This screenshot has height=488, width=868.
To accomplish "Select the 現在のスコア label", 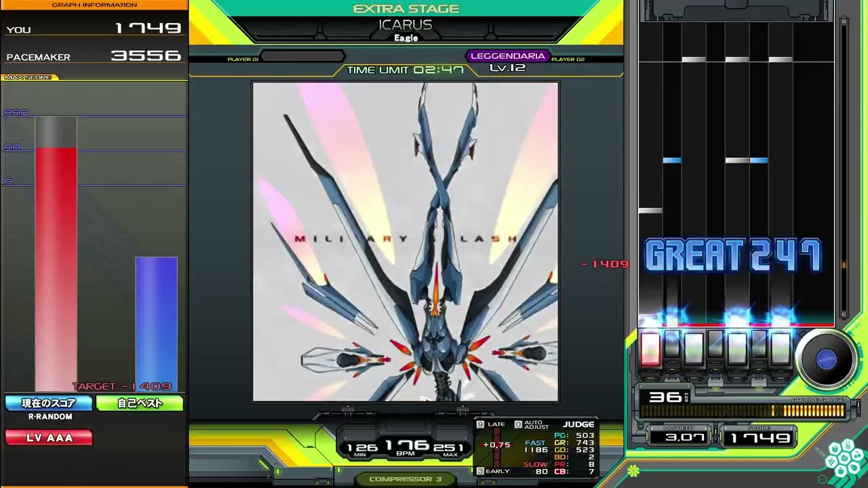I will tap(49, 403).
